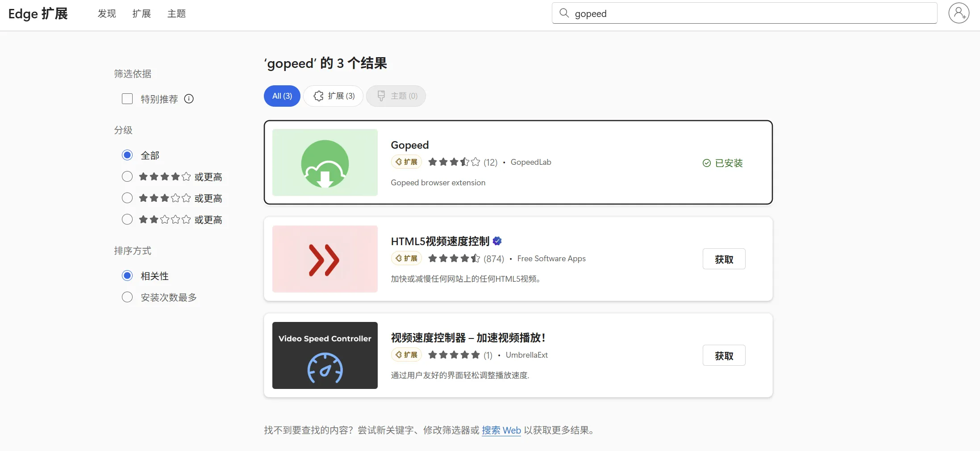Viewport: 980px width, 451px height.
Task: Select the All (3) results tab
Action: coord(282,96)
